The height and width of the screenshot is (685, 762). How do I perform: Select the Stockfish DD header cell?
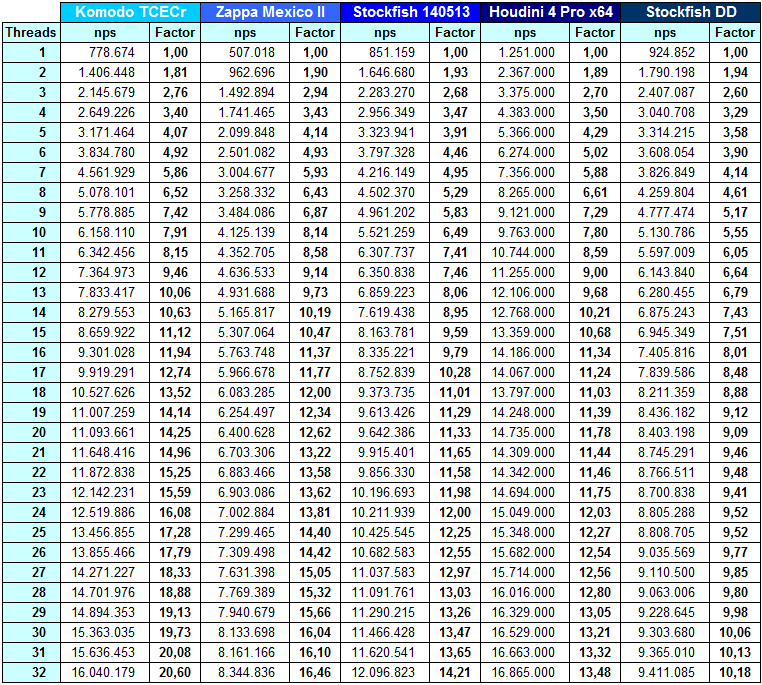[691, 12]
